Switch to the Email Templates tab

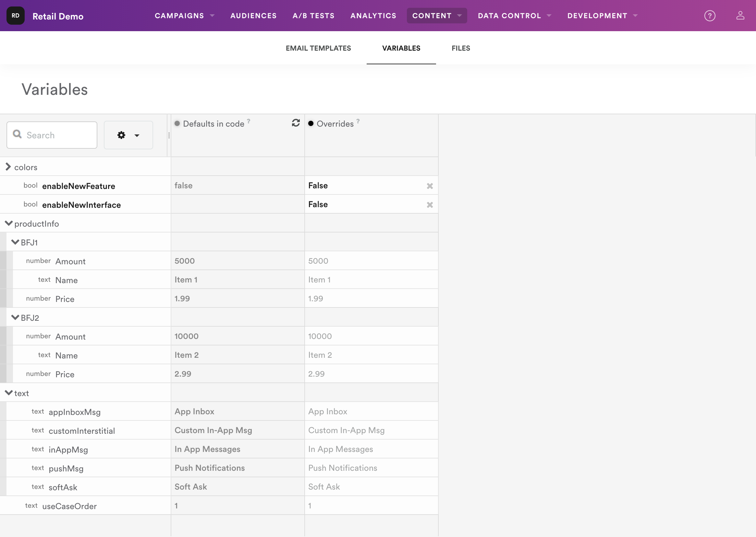pyautogui.click(x=318, y=48)
